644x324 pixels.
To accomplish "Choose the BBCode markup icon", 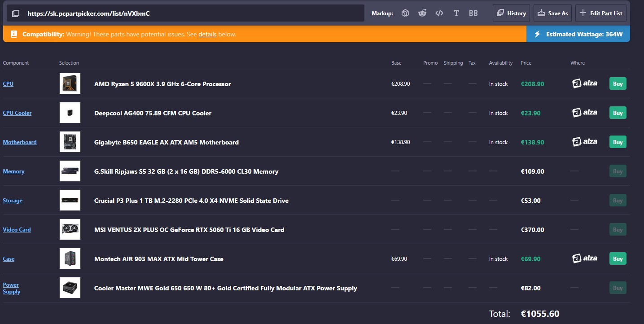I will click(473, 13).
